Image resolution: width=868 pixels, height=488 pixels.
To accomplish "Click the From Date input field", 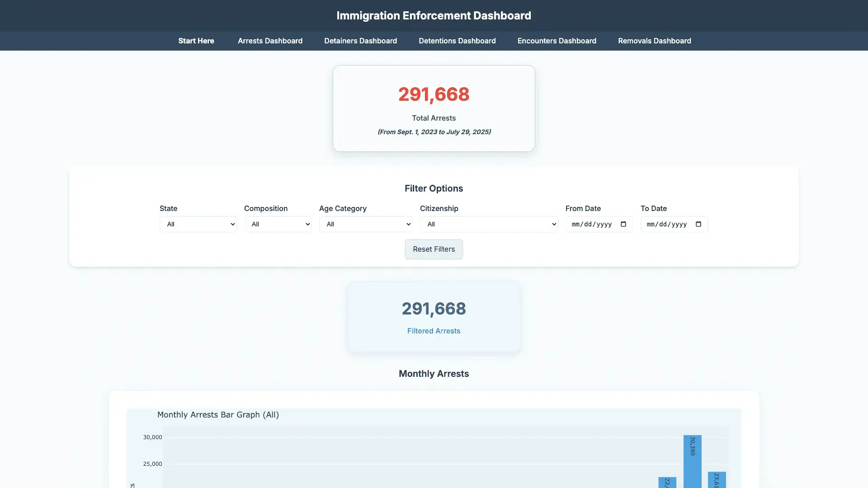I will [x=592, y=224].
